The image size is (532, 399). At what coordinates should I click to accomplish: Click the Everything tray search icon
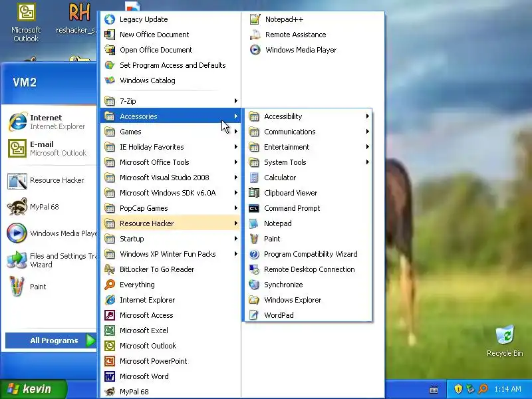483,389
